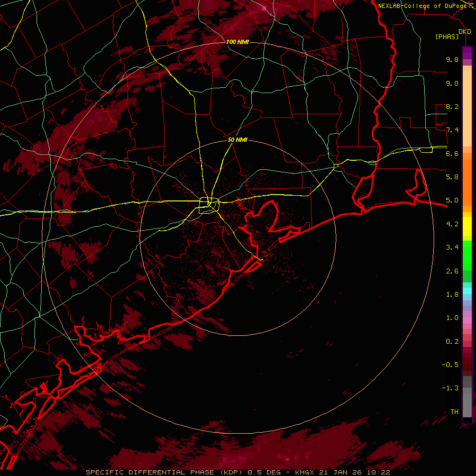The height and width of the screenshot is (476, 476).
Task: Click the 2.6 scale value
Action: [x=452, y=271]
